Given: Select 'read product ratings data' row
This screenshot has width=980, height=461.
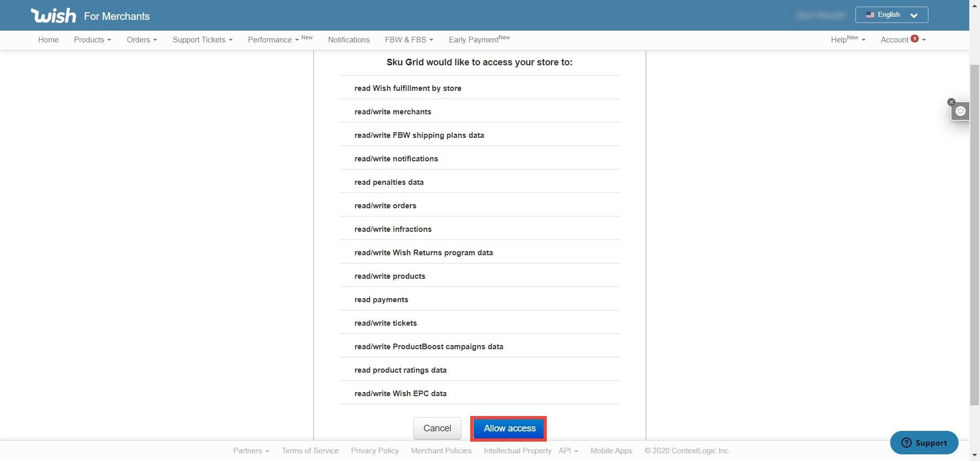Looking at the screenshot, I should (479, 370).
